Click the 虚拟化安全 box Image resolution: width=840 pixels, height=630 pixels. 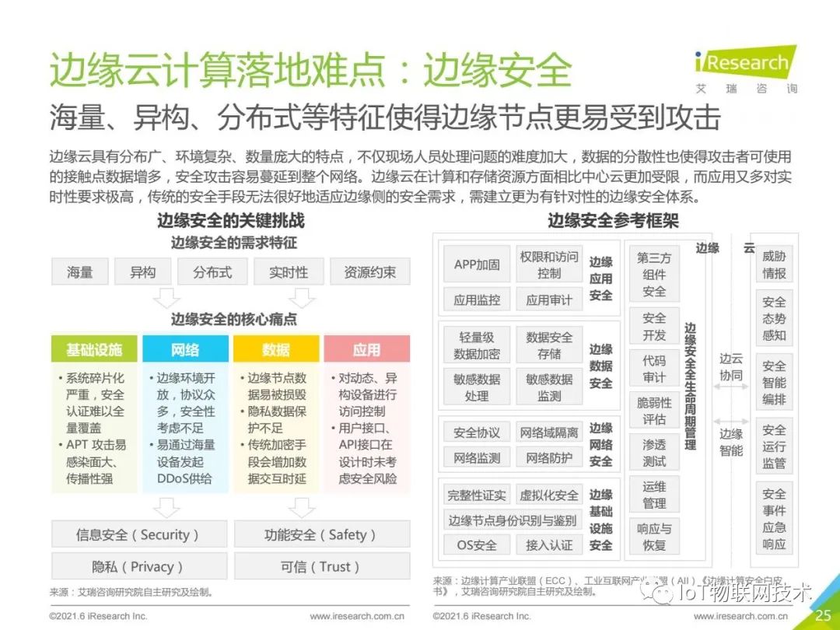click(x=549, y=495)
